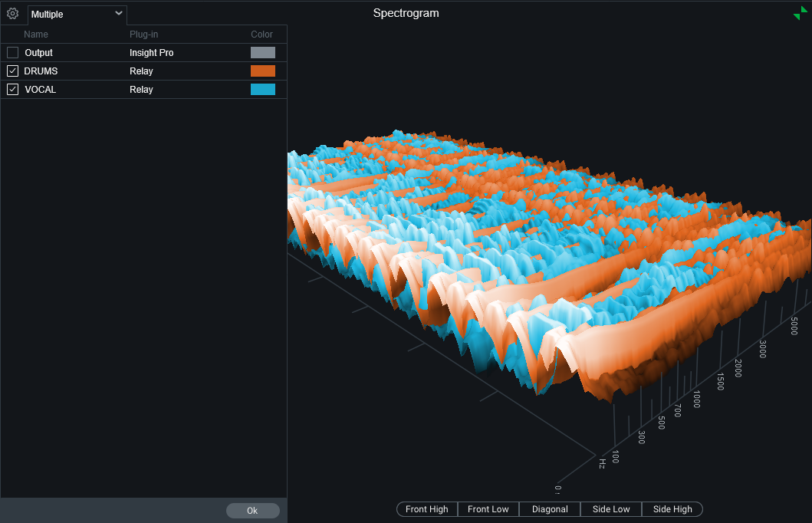Pick the gray Output color swatch

click(x=262, y=53)
